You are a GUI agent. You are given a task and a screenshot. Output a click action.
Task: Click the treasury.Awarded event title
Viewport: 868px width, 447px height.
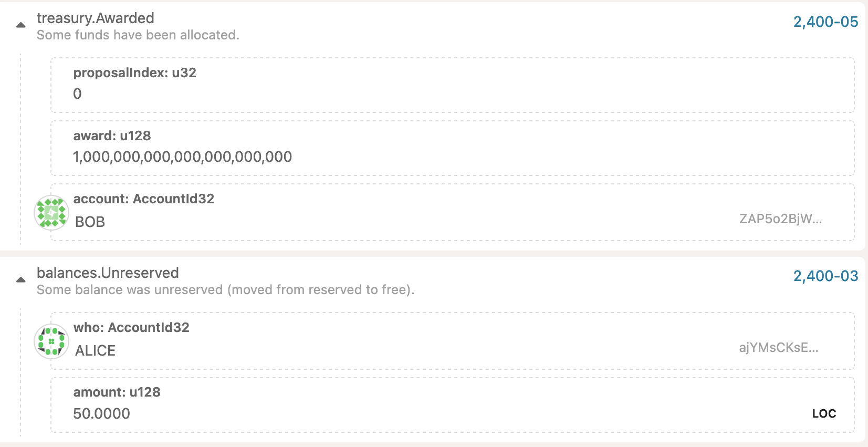coord(95,18)
